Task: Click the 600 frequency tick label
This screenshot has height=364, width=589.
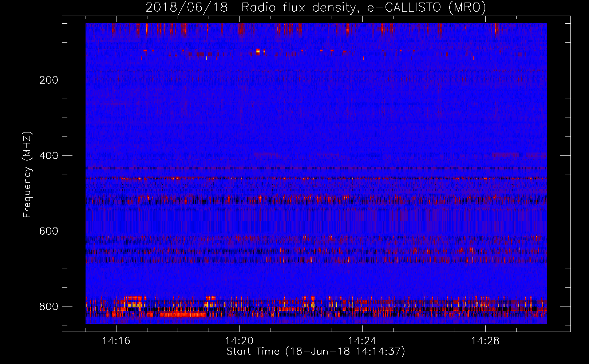Action: [x=49, y=231]
